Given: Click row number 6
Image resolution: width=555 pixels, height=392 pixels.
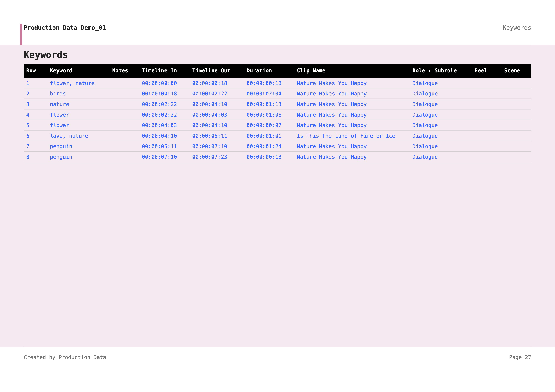Looking at the screenshot, I should pyautogui.click(x=28, y=136).
